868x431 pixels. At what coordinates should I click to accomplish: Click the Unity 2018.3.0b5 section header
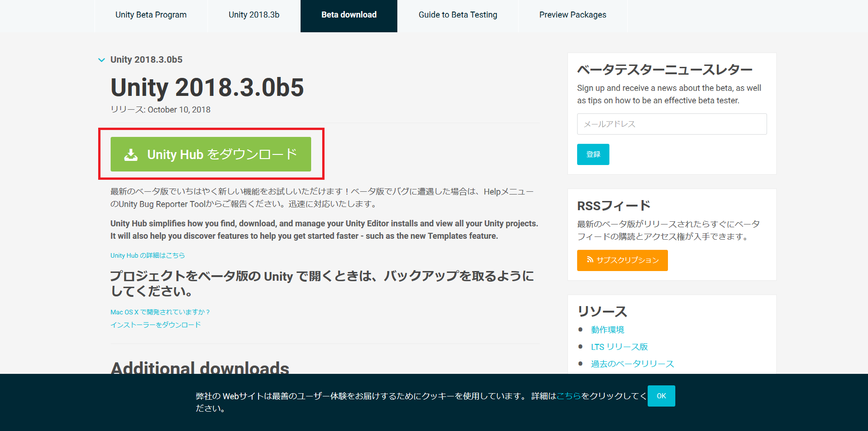[146, 59]
